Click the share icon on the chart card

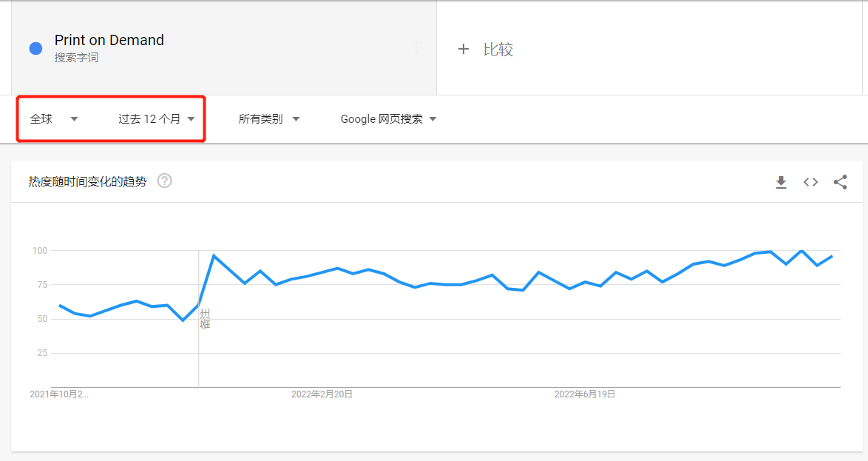point(841,182)
